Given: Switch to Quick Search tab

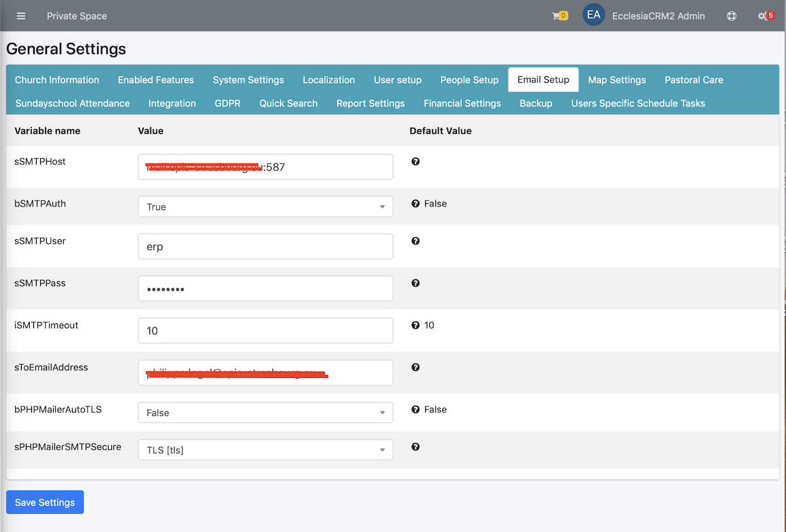Looking at the screenshot, I should tap(288, 103).
